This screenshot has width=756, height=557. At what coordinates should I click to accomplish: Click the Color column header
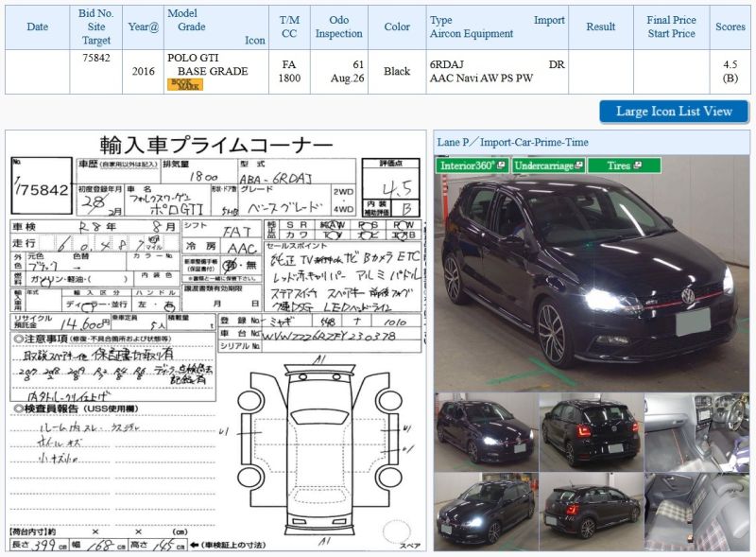point(397,27)
